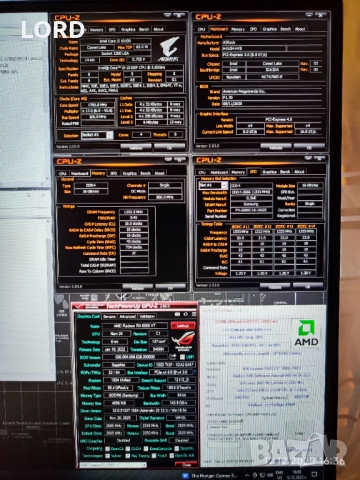The width and height of the screenshot is (360, 480).
Task: Click OK in the CPU-Z Mainboard window
Action: pos(309,146)
